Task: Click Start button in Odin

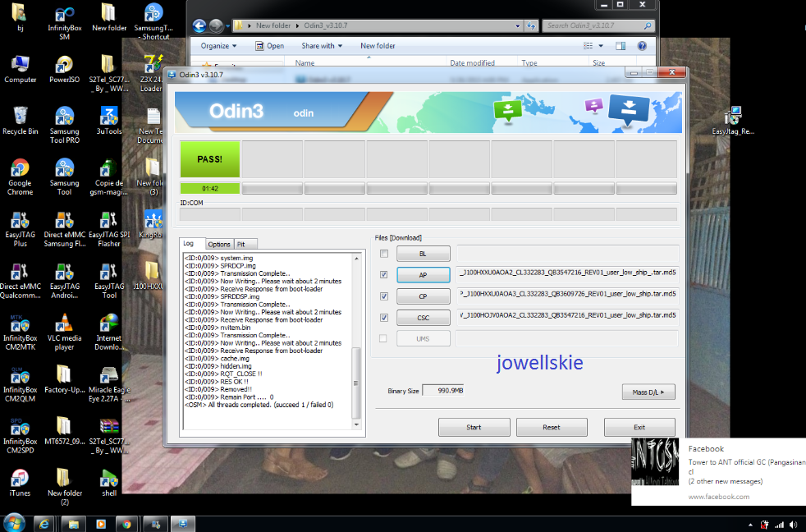Action: click(474, 427)
